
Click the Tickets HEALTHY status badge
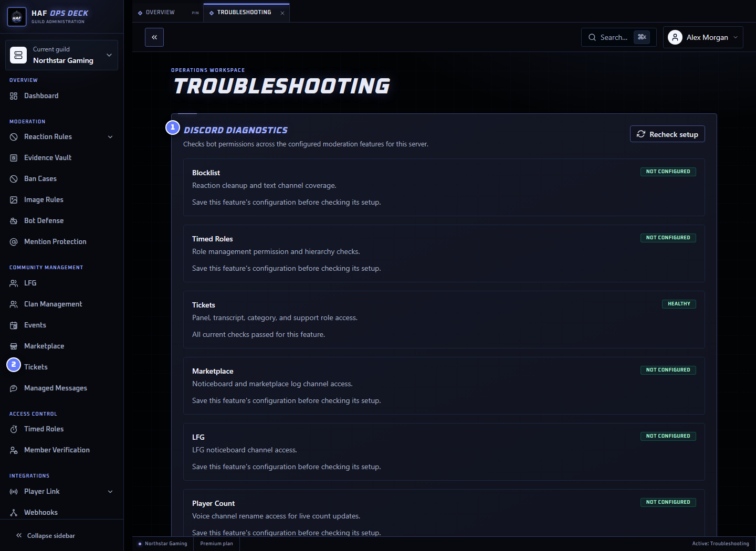click(679, 304)
